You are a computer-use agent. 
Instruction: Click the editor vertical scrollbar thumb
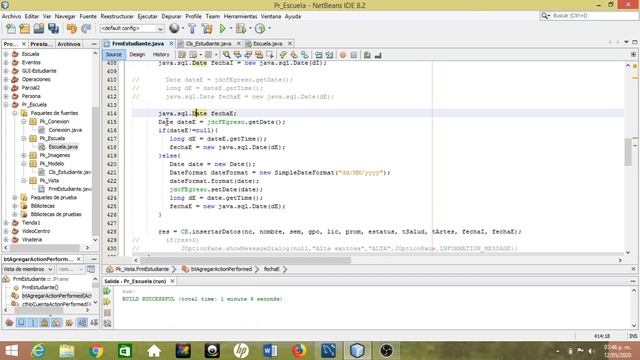tap(628, 152)
